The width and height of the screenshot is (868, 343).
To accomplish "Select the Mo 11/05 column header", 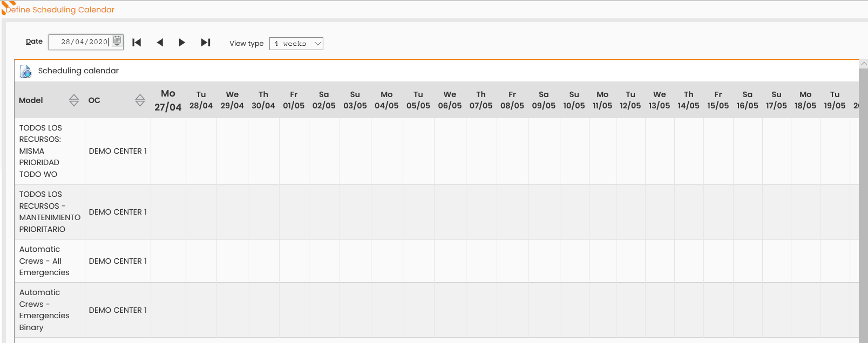I will 602,100.
